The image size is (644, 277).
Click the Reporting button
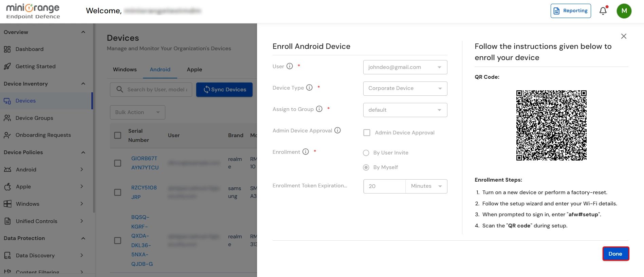tap(571, 11)
